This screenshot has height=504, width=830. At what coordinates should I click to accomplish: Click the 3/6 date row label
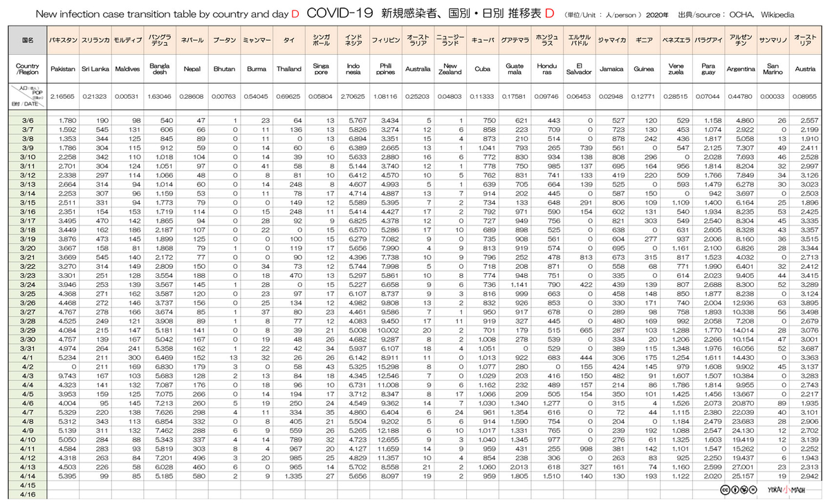tap(28, 120)
